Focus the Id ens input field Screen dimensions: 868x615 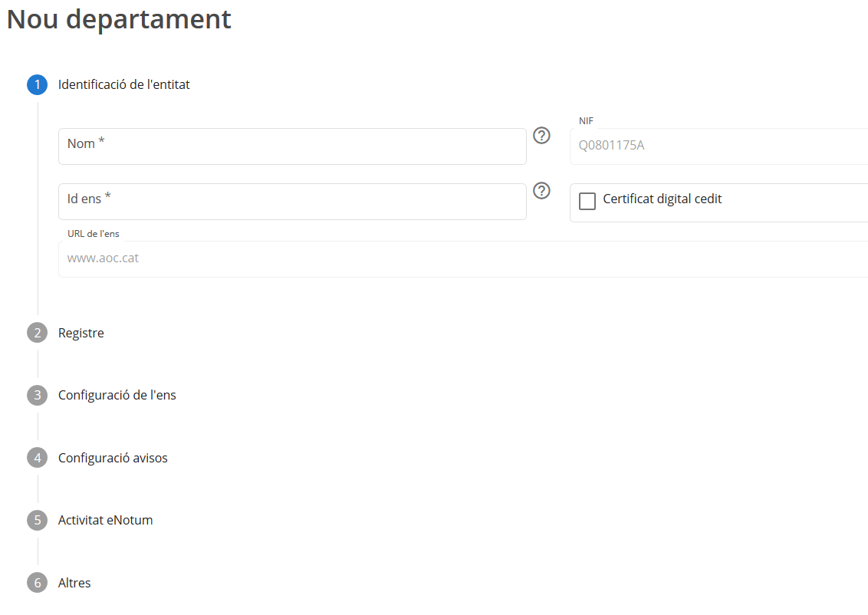tap(292, 202)
